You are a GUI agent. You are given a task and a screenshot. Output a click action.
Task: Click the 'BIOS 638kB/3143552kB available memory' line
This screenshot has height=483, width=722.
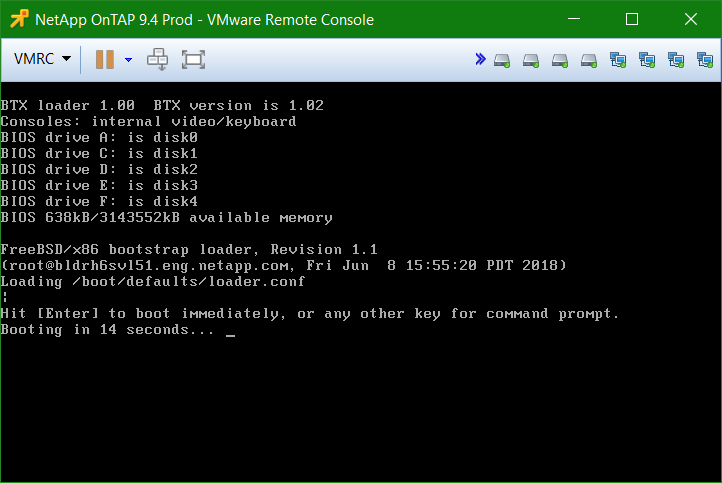pyautogui.click(x=166, y=218)
